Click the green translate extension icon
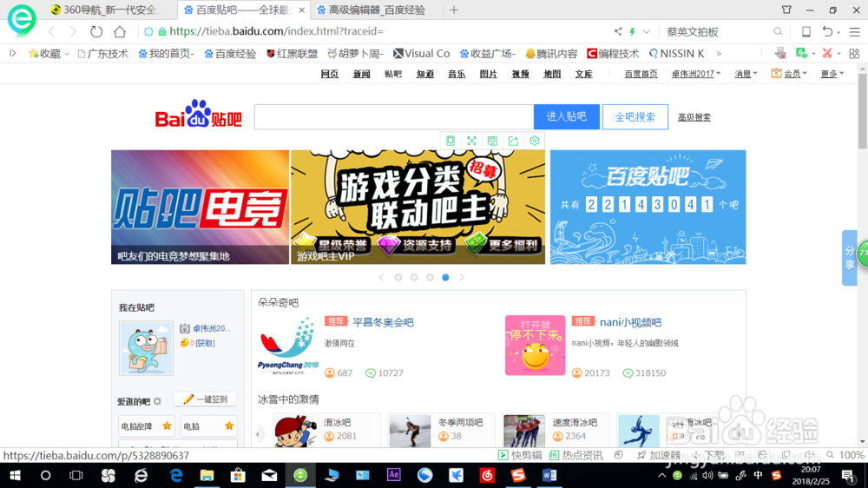 tap(801, 53)
